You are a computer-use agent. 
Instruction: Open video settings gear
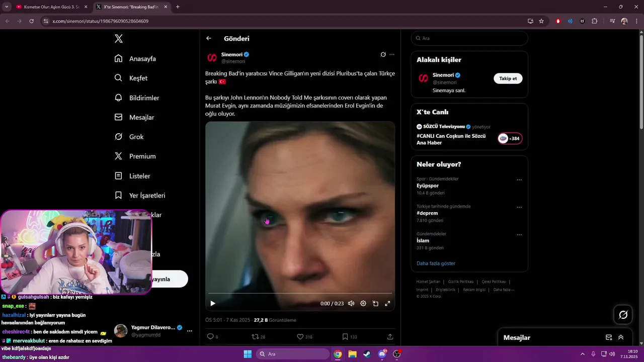363,303
